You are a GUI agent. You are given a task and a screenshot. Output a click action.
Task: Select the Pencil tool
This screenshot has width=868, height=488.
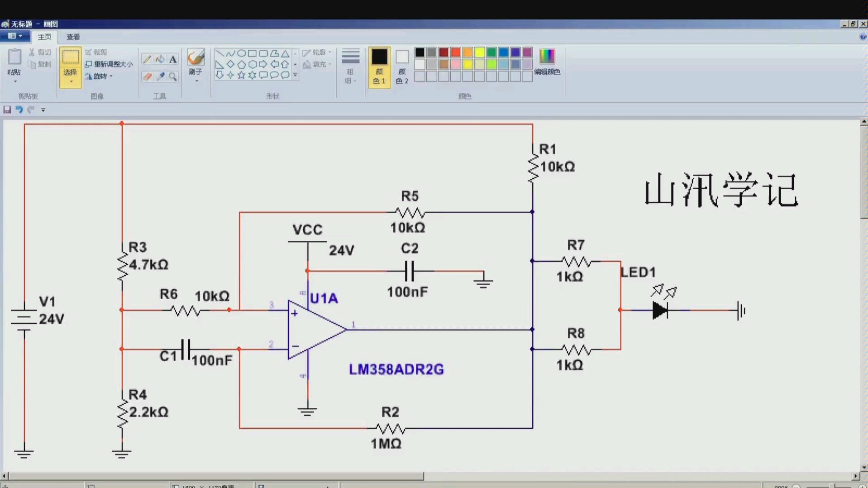click(147, 59)
